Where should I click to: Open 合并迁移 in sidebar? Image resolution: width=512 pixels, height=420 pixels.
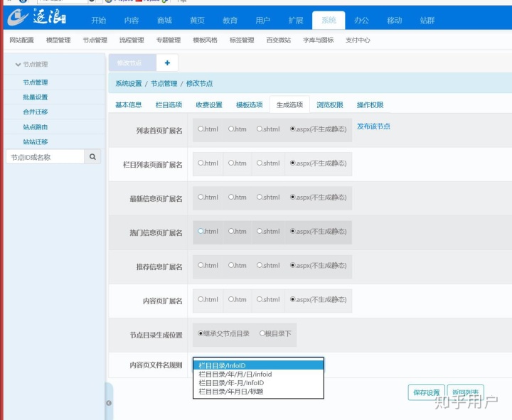[36, 112]
